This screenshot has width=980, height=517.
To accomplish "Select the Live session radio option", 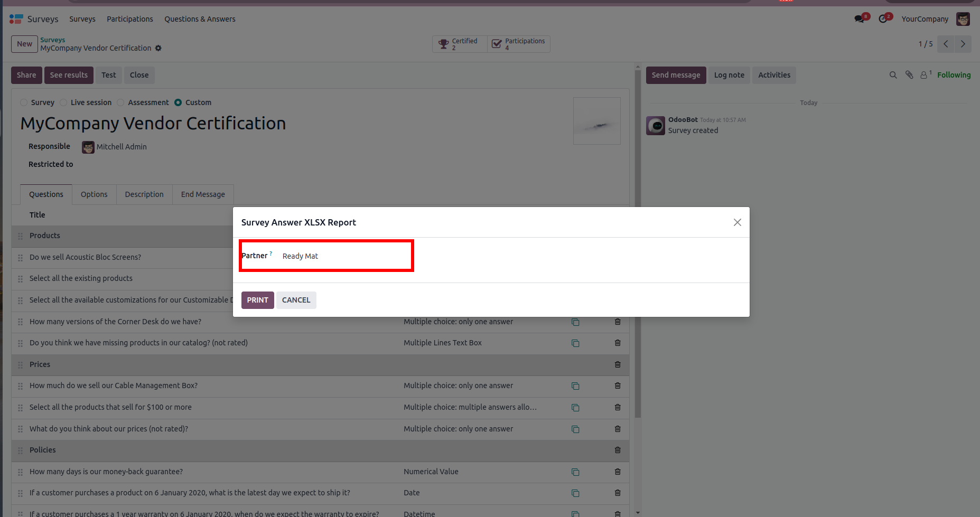I will pyautogui.click(x=63, y=102).
